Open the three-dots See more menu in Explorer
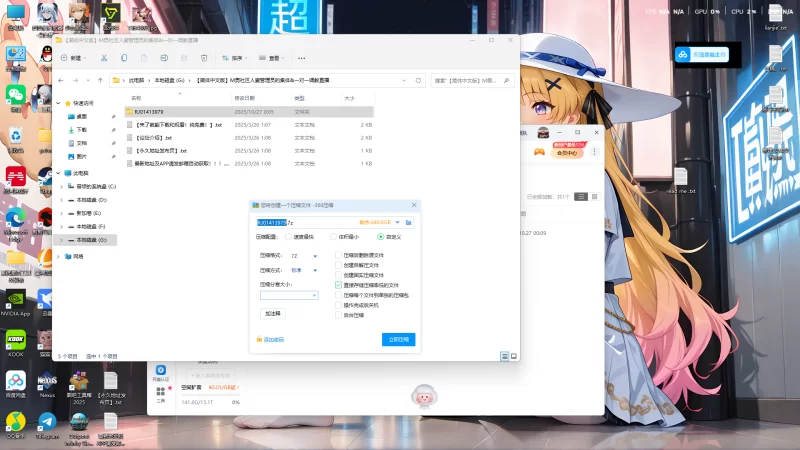 point(302,58)
